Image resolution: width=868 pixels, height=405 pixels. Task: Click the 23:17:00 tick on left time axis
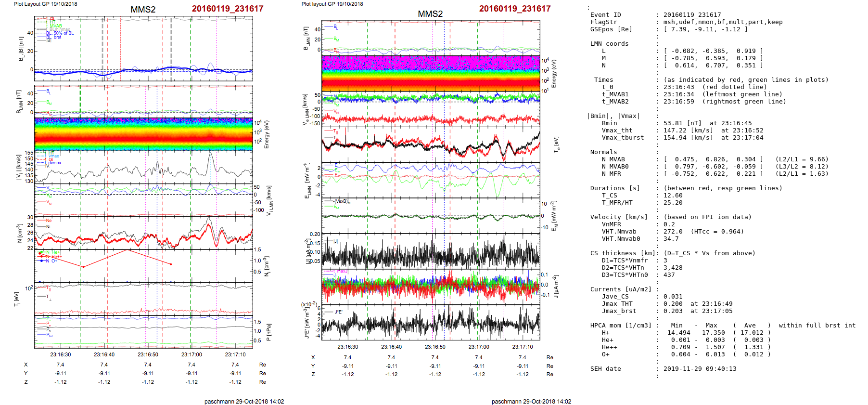(191, 354)
